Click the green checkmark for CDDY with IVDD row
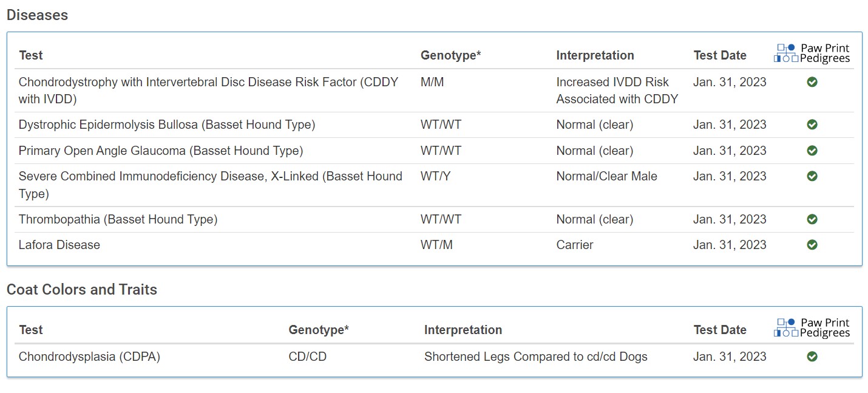 pyautogui.click(x=812, y=82)
